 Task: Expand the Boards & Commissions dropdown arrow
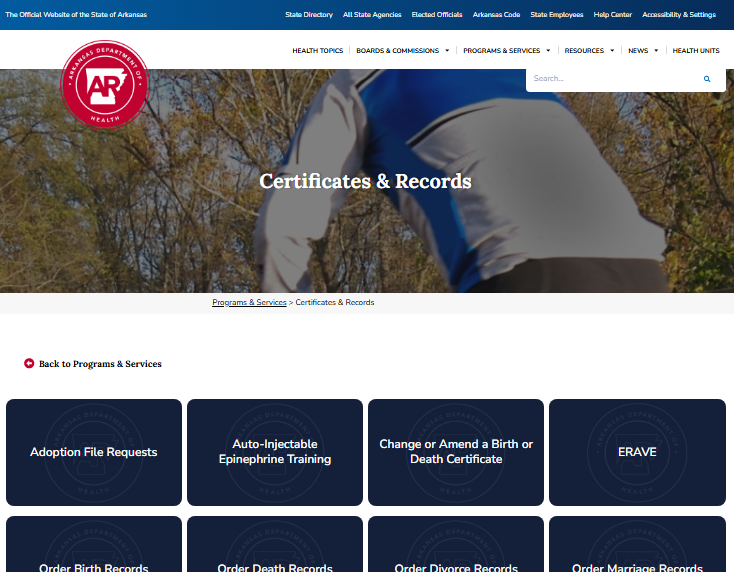(447, 51)
